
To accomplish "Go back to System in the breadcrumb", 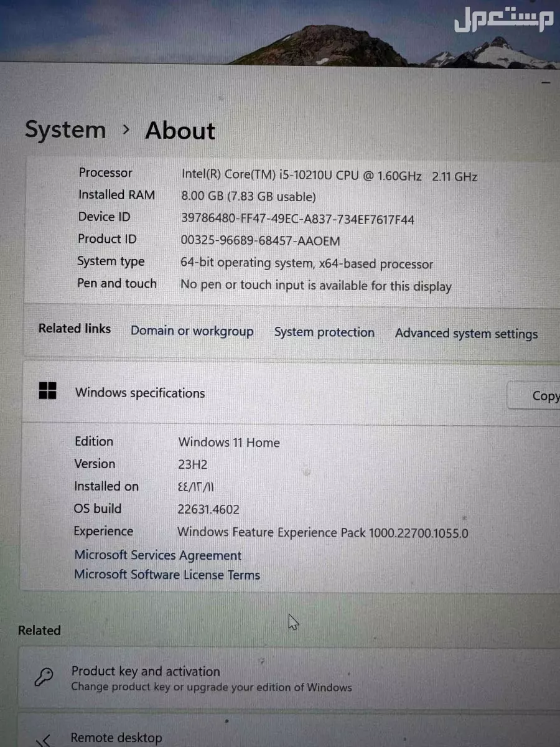I will pyautogui.click(x=65, y=130).
